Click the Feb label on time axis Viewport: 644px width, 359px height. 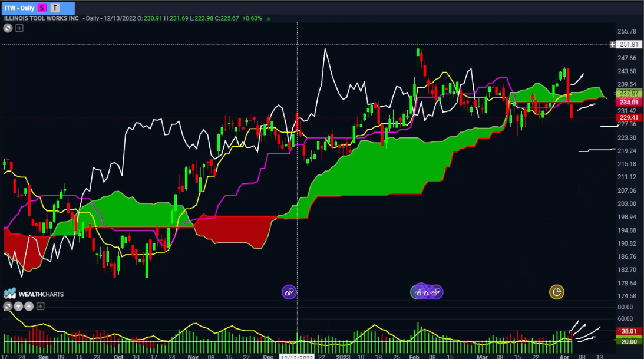point(414,357)
